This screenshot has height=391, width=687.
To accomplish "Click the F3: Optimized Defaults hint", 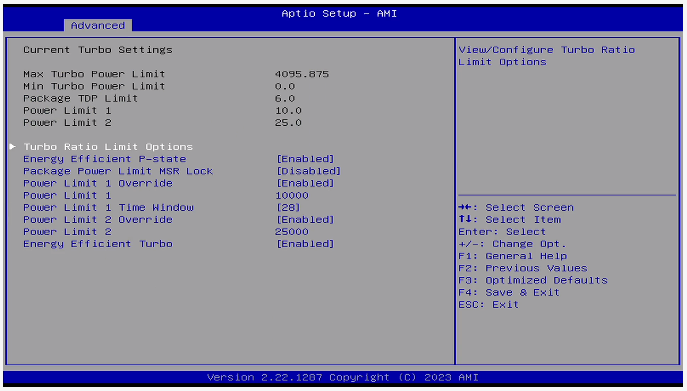I will [533, 281].
